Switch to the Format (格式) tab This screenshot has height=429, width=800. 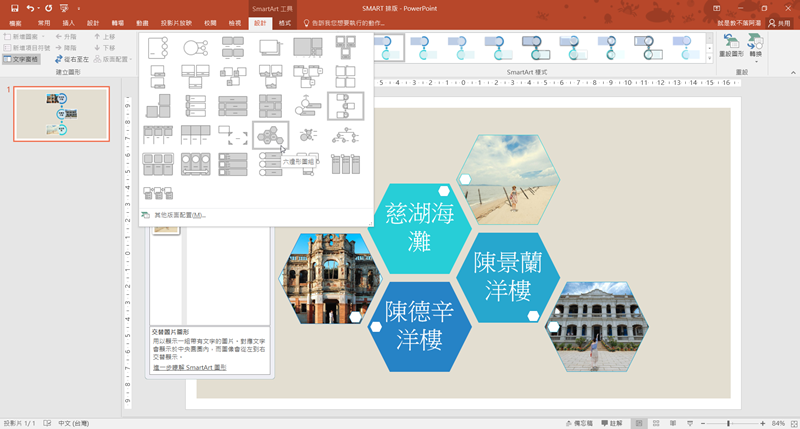click(286, 22)
